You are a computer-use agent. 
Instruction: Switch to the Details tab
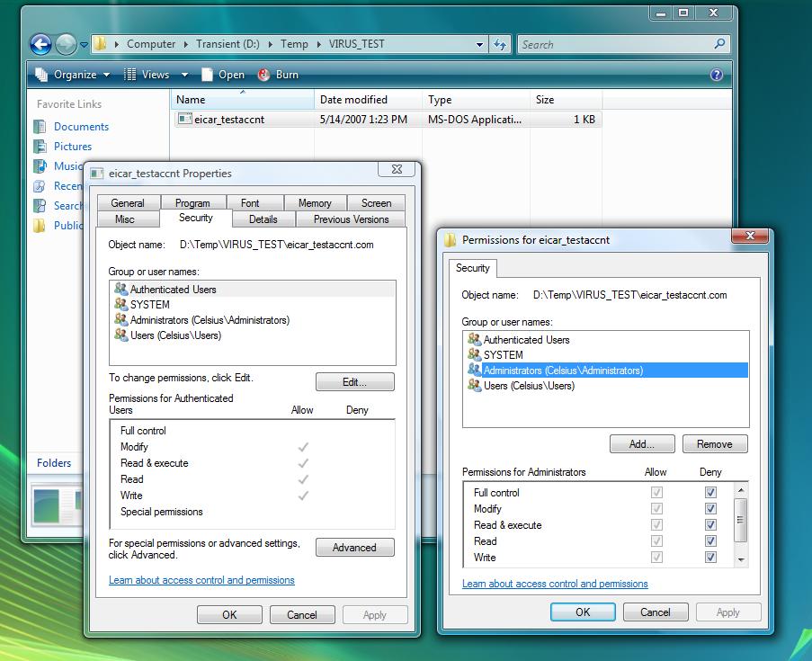(263, 219)
